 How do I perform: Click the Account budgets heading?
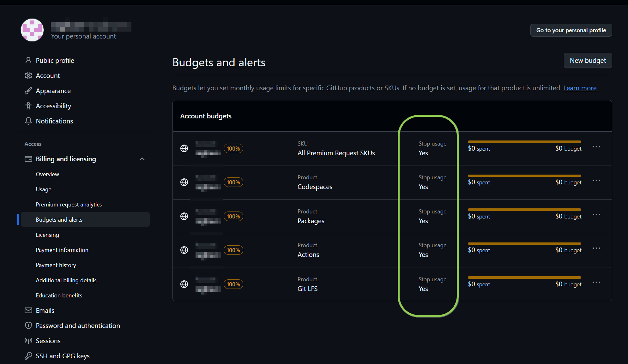(206, 116)
